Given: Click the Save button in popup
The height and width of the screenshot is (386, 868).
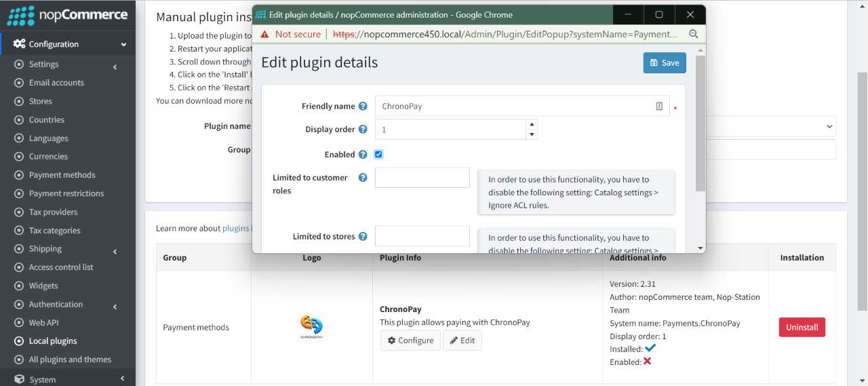Looking at the screenshot, I should click(x=665, y=62).
